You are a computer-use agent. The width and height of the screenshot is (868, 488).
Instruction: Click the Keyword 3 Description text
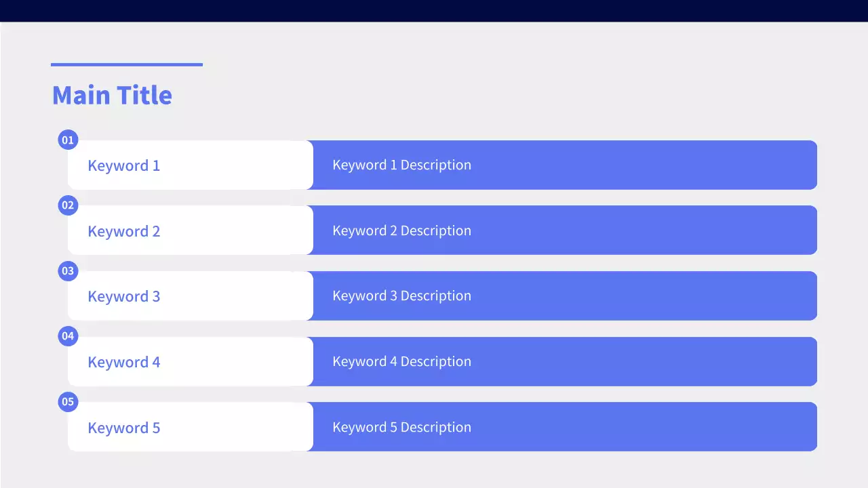click(401, 296)
